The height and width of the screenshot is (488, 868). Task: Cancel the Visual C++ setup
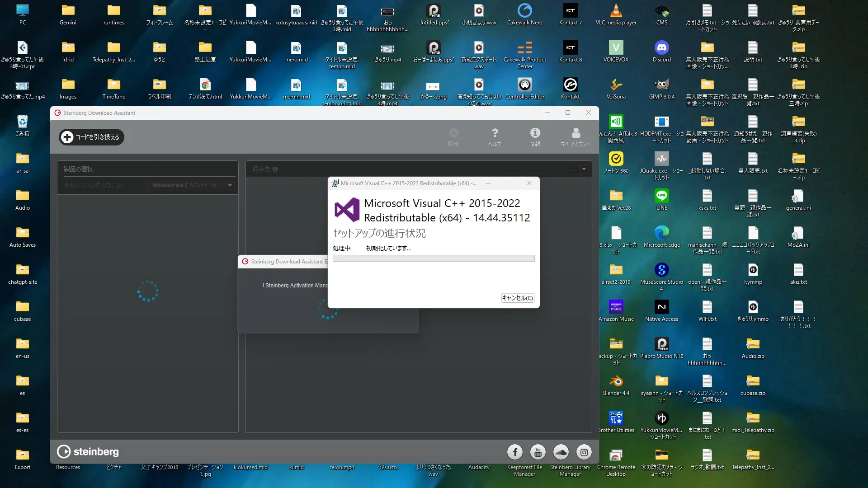point(518,298)
